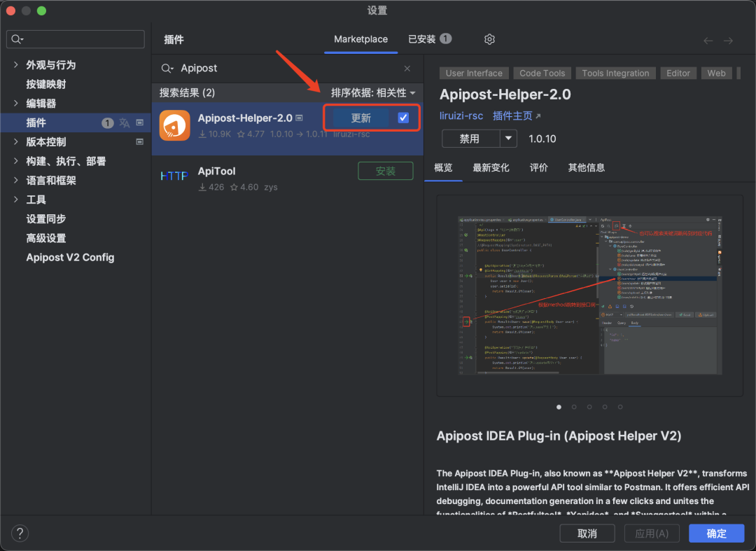Select the first screenshot carousel dot

tap(559, 407)
